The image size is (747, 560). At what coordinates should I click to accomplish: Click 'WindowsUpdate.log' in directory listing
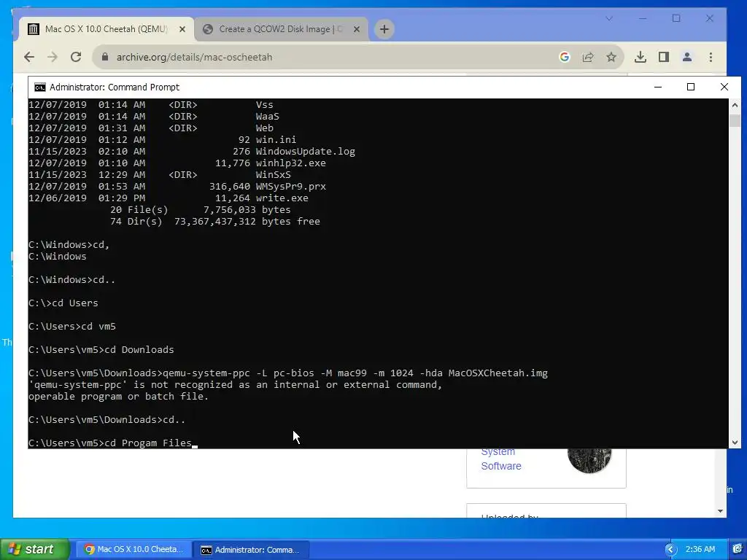[x=306, y=152]
